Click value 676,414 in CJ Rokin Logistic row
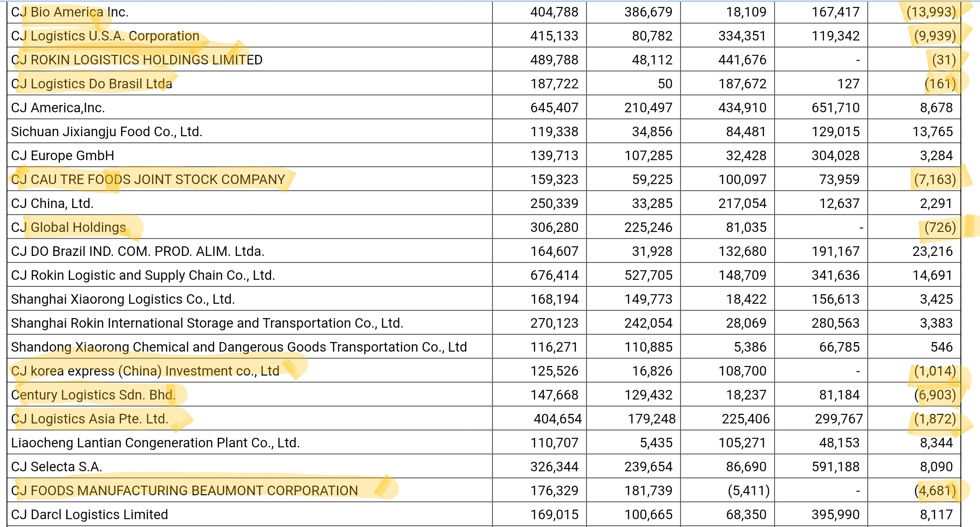 tap(554, 275)
